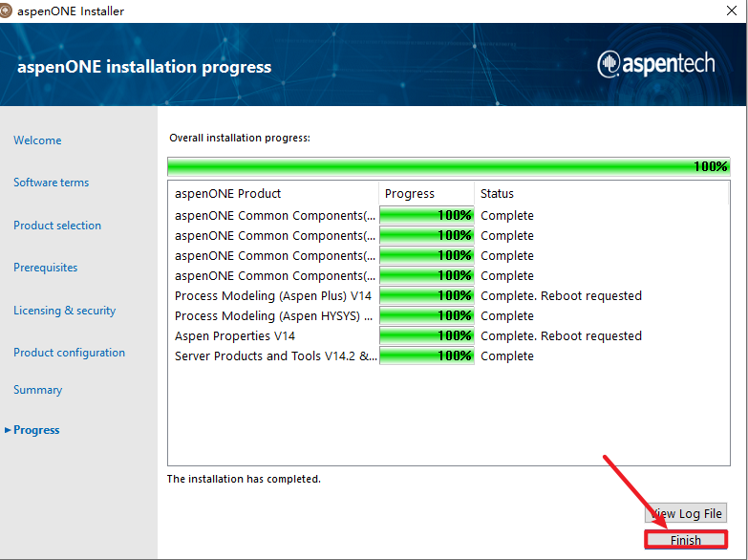The width and height of the screenshot is (748, 560).
Task: Click the arrow marker beside Progress step
Action: coord(8,430)
